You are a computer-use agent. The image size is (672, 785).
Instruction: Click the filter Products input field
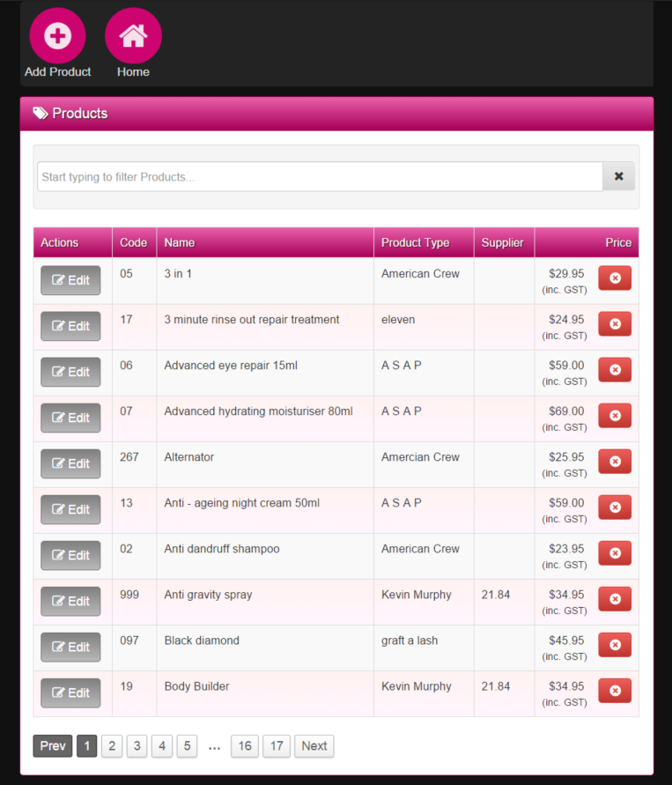pos(321,176)
